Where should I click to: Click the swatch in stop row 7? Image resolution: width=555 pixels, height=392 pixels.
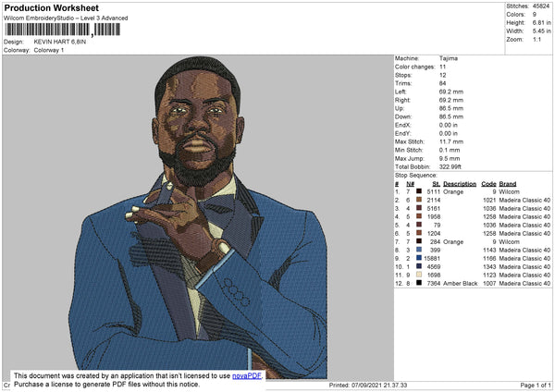point(419,241)
